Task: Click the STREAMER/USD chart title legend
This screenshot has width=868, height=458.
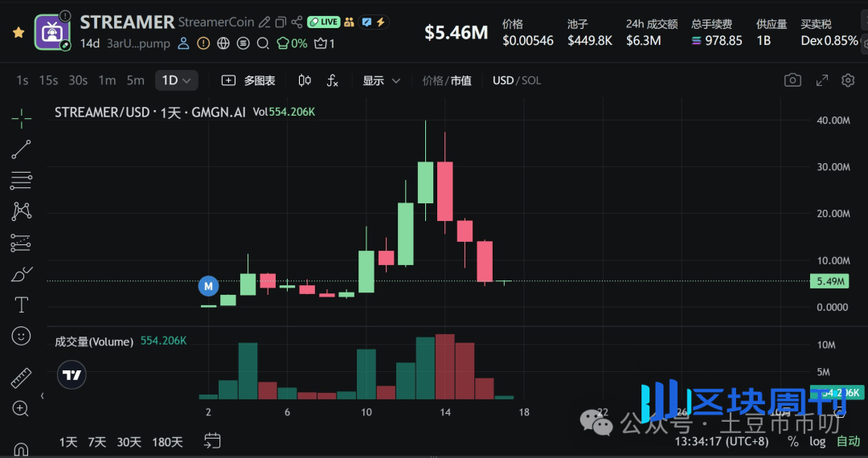Action: [x=149, y=112]
